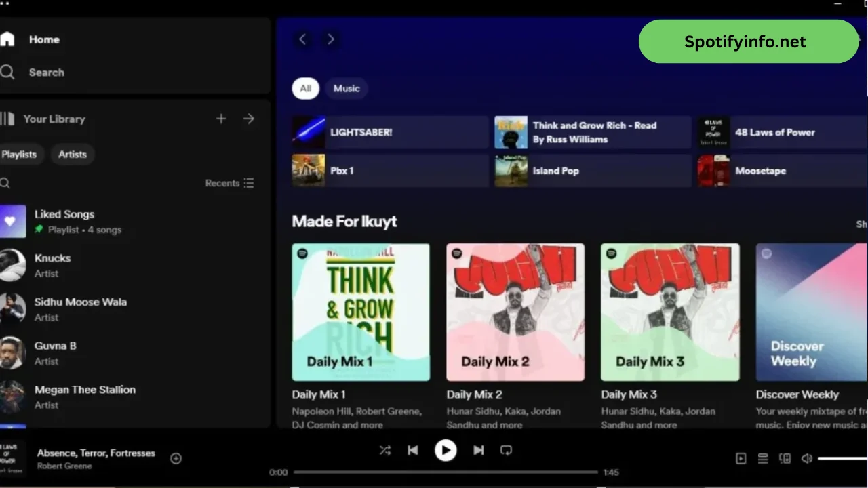This screenshot has height=488, width=868.
Task: Open the Daily Mix 2 cover art
Action: click(x=515, y=312)
